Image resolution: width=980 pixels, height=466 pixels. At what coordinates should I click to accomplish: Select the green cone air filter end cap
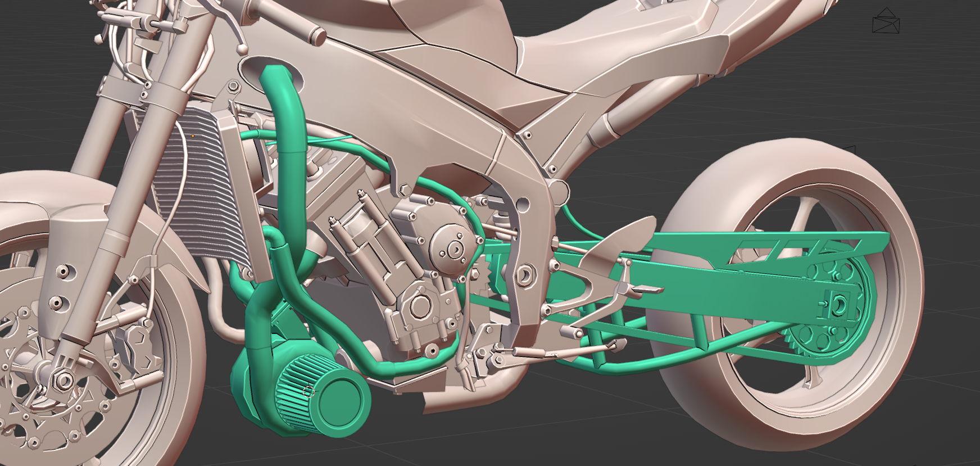click(341, 401)
